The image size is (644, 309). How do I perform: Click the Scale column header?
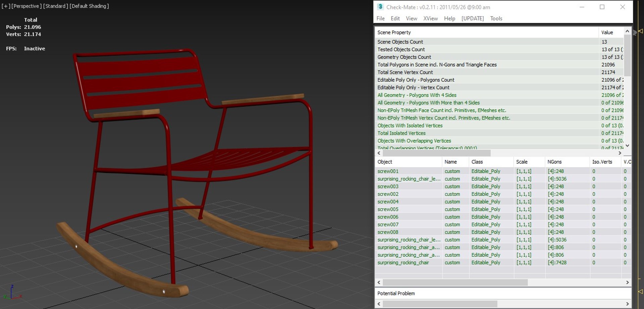pyautogui.click(x=529, y=162)
